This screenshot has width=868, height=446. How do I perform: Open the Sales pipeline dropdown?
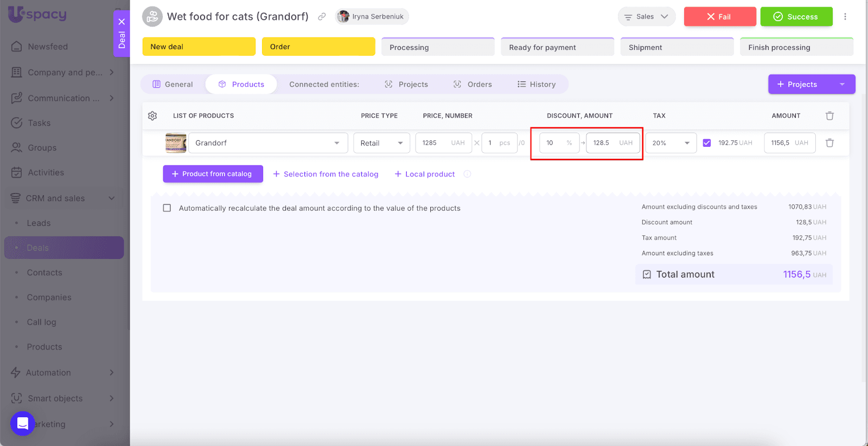[646, 17]
